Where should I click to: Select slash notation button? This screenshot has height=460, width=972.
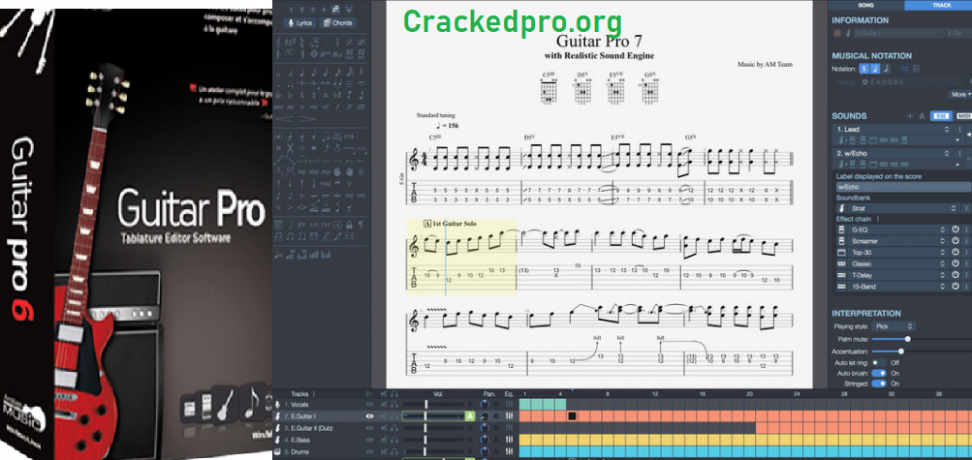pyautogui.click(x=886, y=69)
